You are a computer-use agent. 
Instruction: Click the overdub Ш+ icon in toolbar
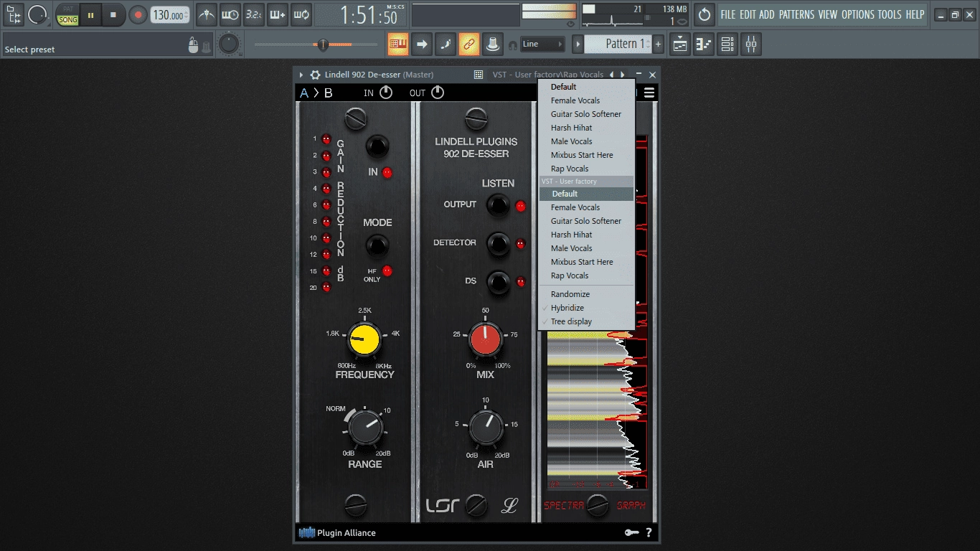[278, 14]
